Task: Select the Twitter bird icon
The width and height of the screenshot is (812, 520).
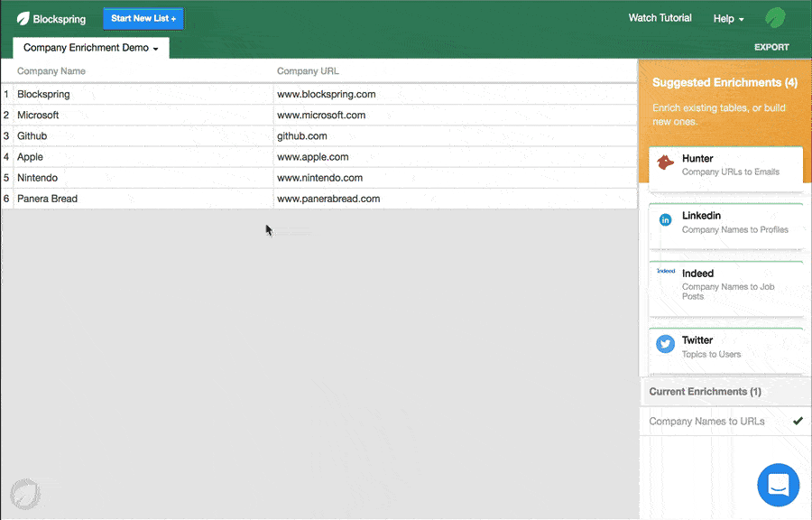Action: tap(665, 344)
